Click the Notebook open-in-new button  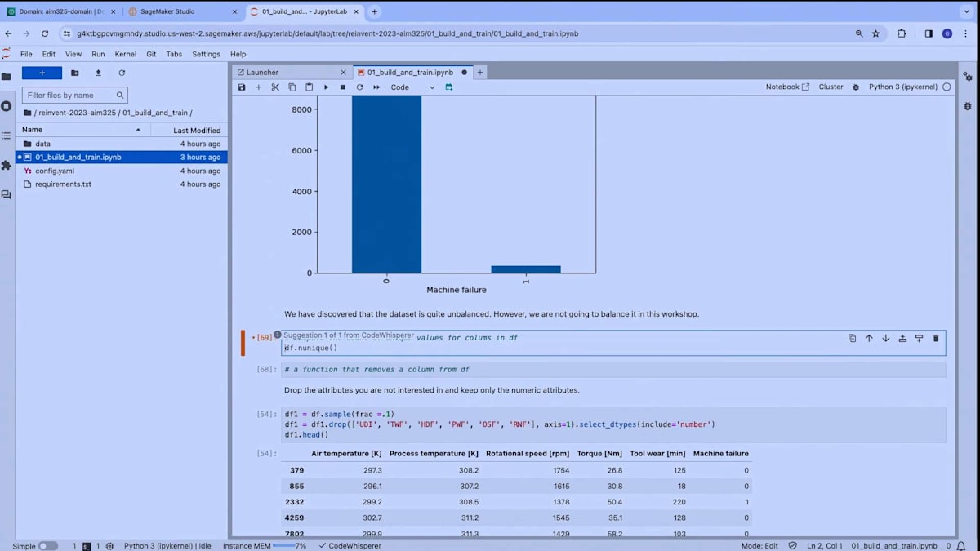point(787,87)
